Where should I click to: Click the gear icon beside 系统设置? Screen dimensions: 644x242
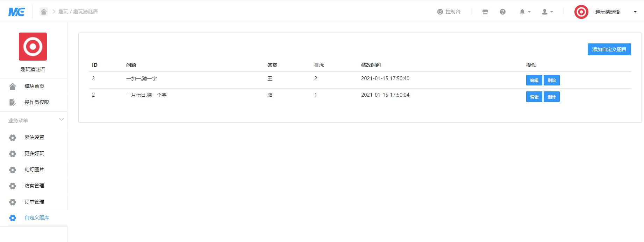coord(13,138)
